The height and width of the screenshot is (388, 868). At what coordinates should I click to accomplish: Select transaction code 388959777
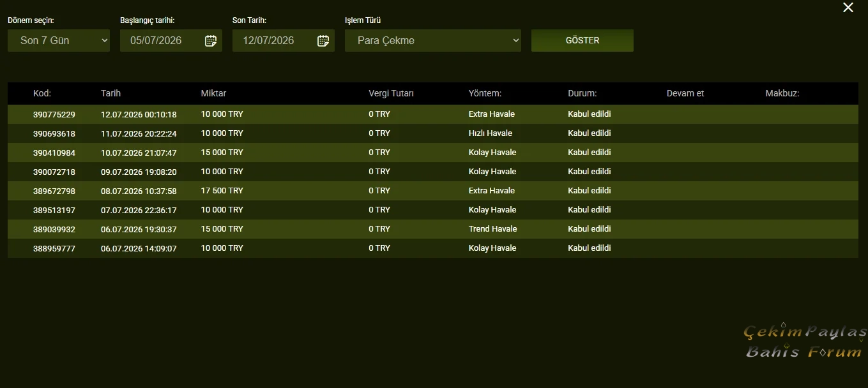[54, 248]
